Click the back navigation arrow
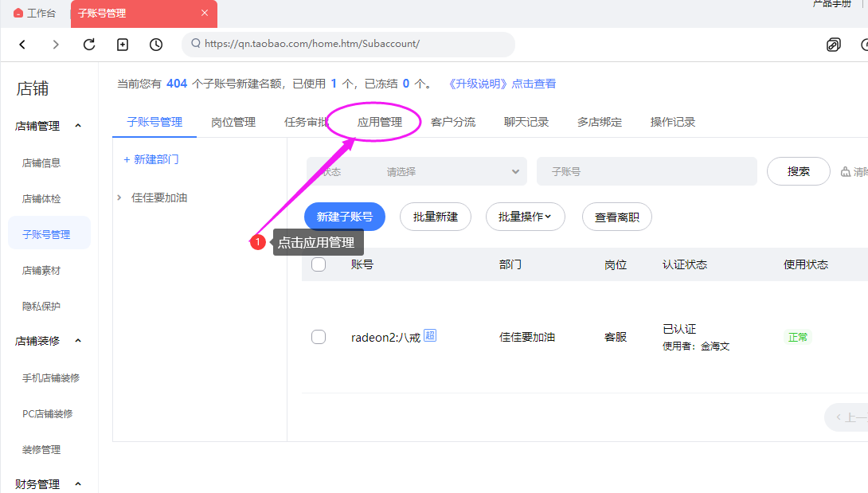The height and width of the screenshot is (493, 868). 22,45
